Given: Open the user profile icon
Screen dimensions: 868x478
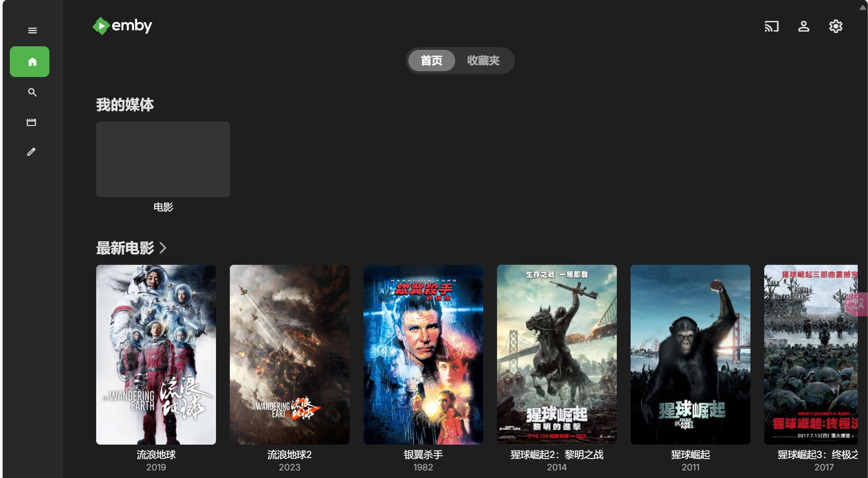Looking at the screenshot, I should 803,26.
